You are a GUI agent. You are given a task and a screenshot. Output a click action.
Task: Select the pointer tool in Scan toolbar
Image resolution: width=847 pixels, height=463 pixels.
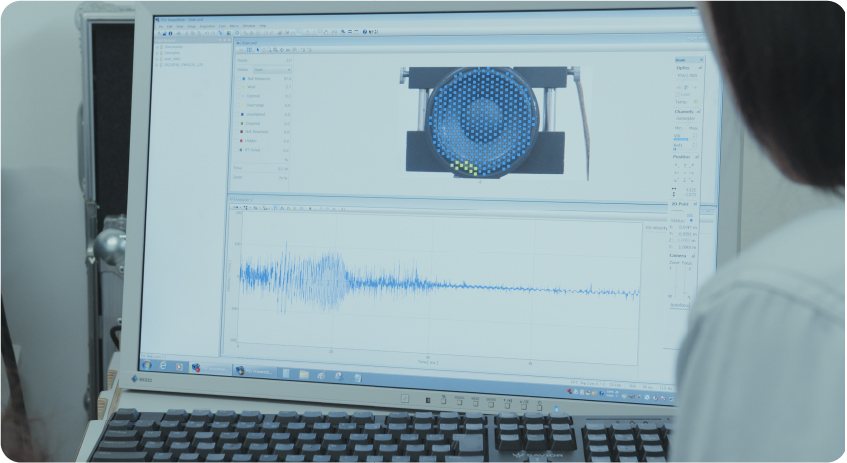click(x=257, y=49)
